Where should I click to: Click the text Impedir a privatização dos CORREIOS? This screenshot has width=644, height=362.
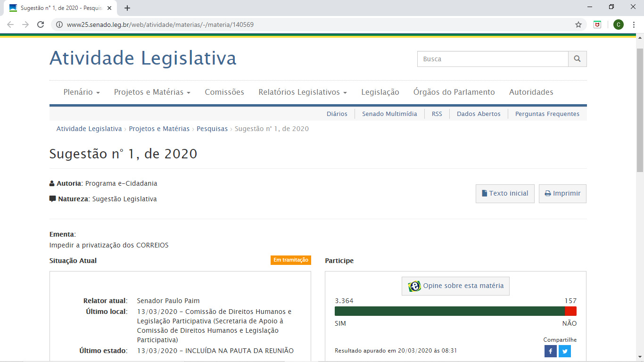pyautogui.click(x=109, y=245)
